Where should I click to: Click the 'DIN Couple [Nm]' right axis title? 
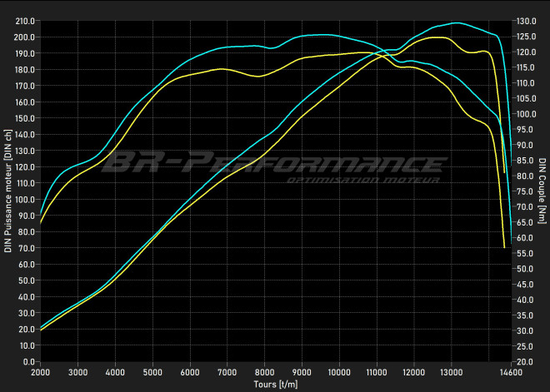[x=542, y=191]
